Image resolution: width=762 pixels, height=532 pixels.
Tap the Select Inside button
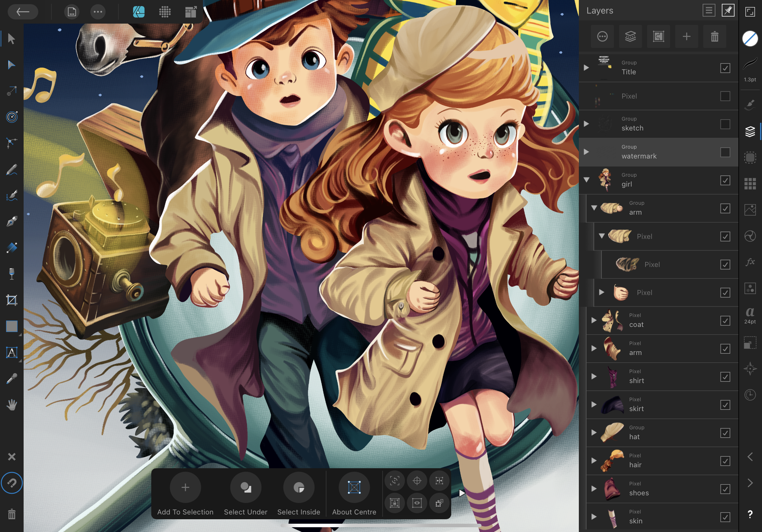pyautogui.click(x=299, y=488)
